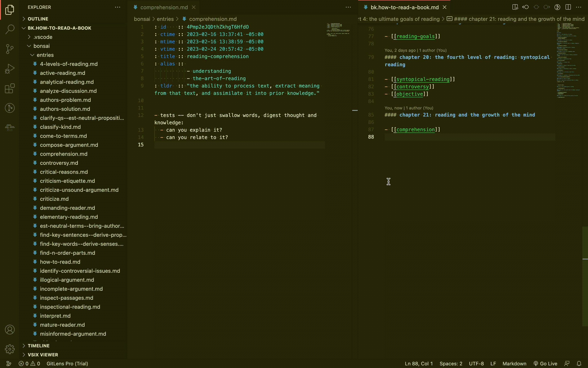Change the UTF-8 file encoding
Image resolution: width=588 pixels, height=368 pixels.
(476, 363)
